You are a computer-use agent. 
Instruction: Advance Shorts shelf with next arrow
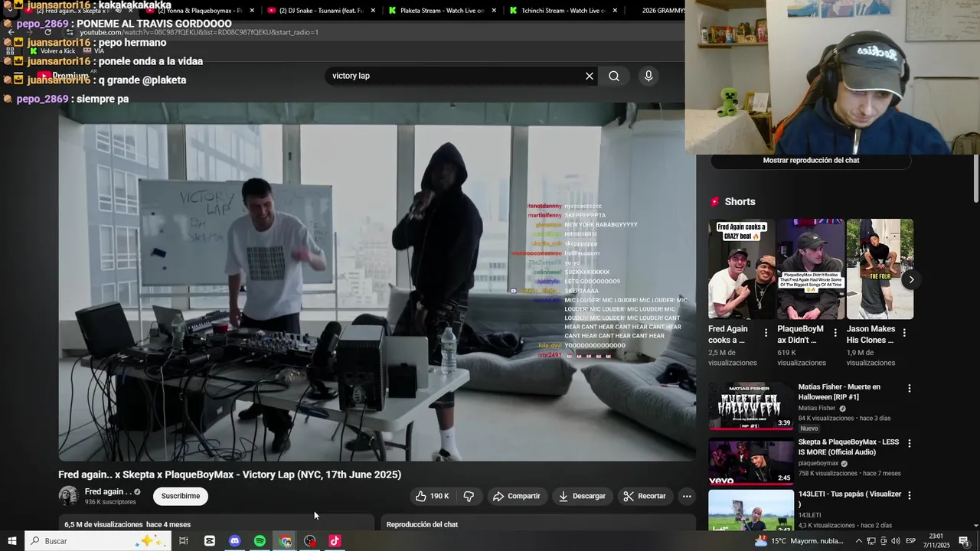point(911,279)
